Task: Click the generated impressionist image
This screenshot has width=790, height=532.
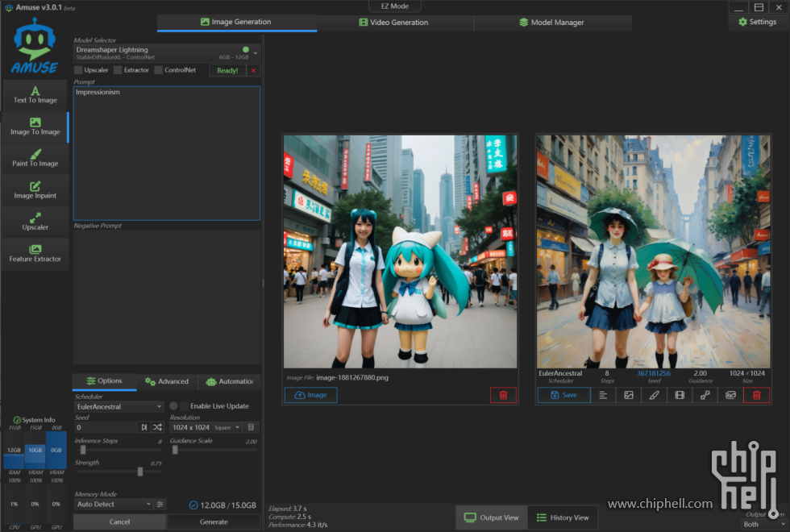Action: 654,251
